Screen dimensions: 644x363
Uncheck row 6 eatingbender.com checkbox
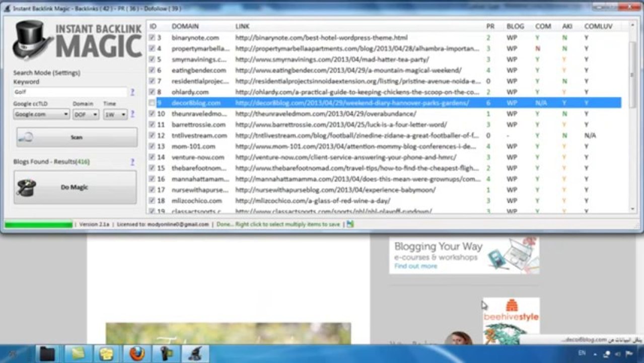coord(152,70)
